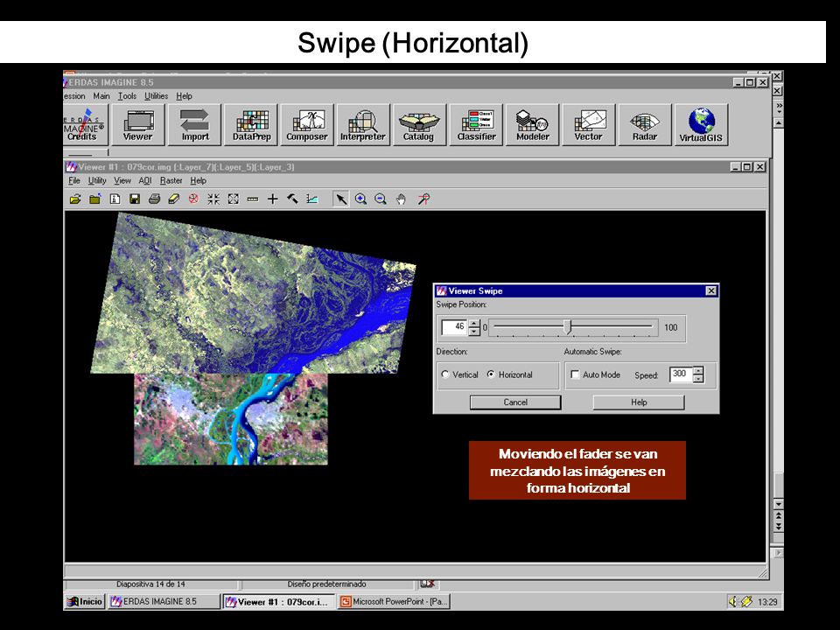Screen dimensions: 840x630
Task: Select the hand pan tool
Action: click(401, 199)
